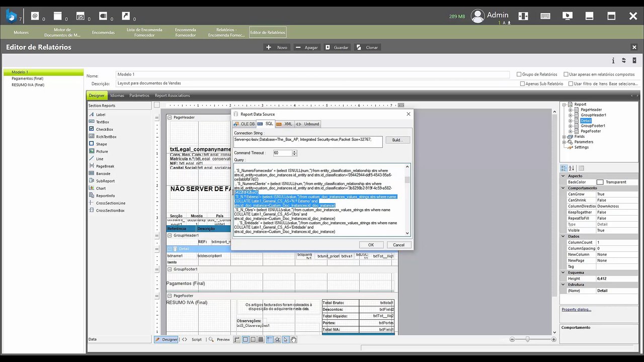Image resolution: width=644 pixels, height=362 pixels.
Task: Click the on-screen keyboard icon
Action: (x=545, y=16)
